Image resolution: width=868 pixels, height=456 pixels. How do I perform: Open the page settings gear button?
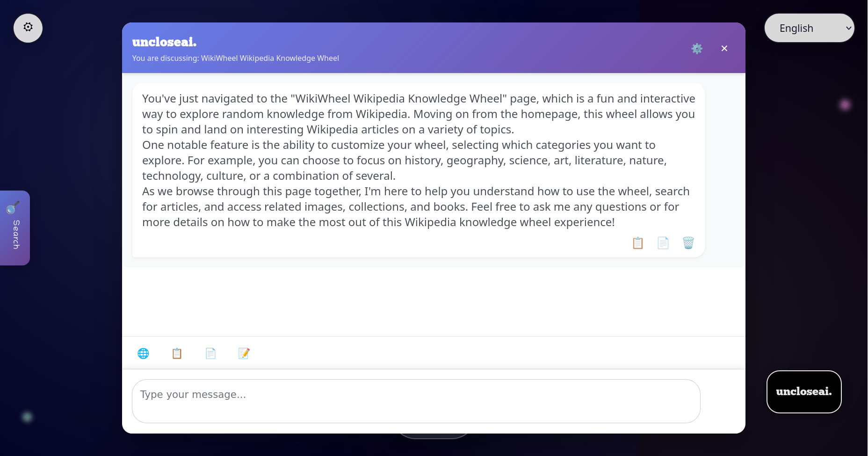[28, 28]
